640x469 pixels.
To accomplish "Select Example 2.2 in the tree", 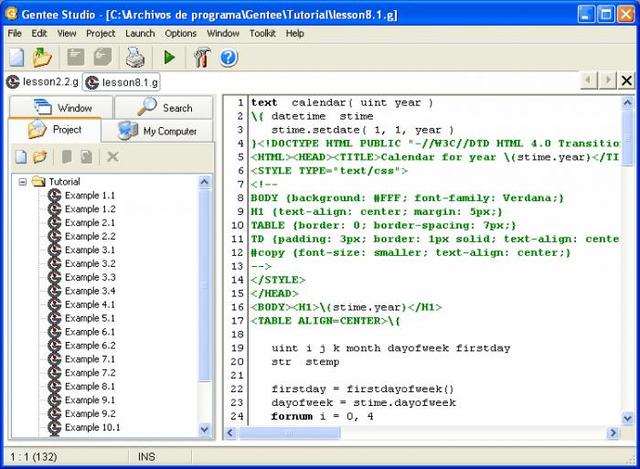I will (x=90, y=236).
